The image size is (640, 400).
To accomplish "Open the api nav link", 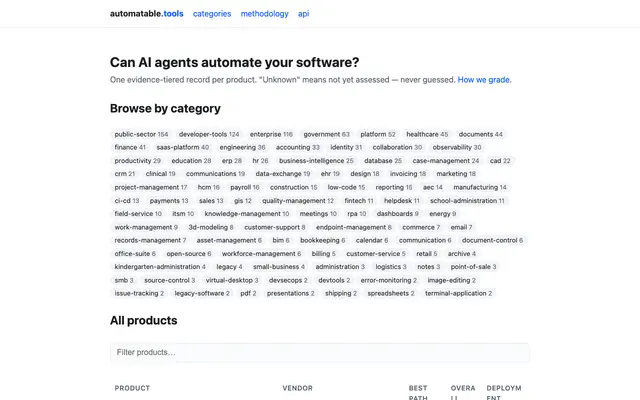I will (303, 14).
